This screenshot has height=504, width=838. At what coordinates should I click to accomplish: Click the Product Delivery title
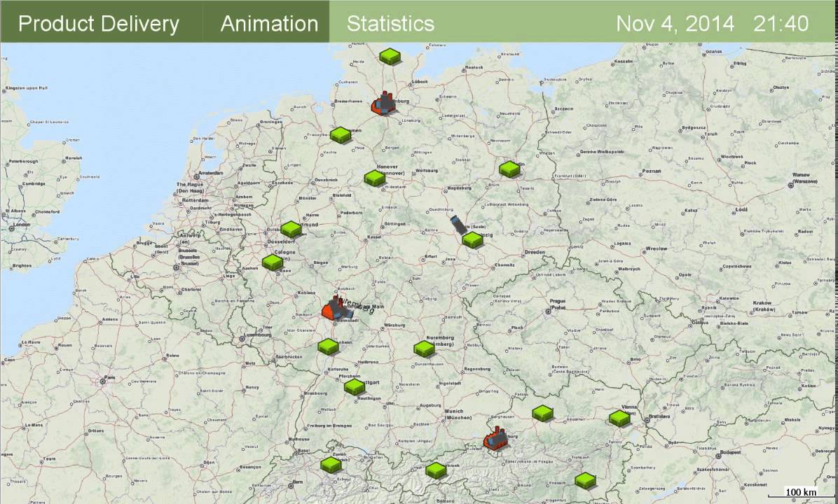pyautogui.click(x=99, y=23)
